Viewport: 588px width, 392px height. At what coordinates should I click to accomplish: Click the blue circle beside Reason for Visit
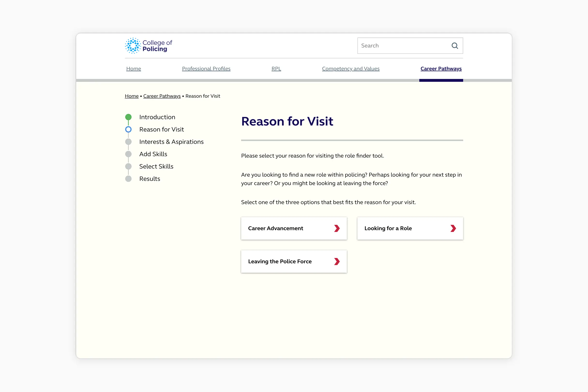(128, 129)
